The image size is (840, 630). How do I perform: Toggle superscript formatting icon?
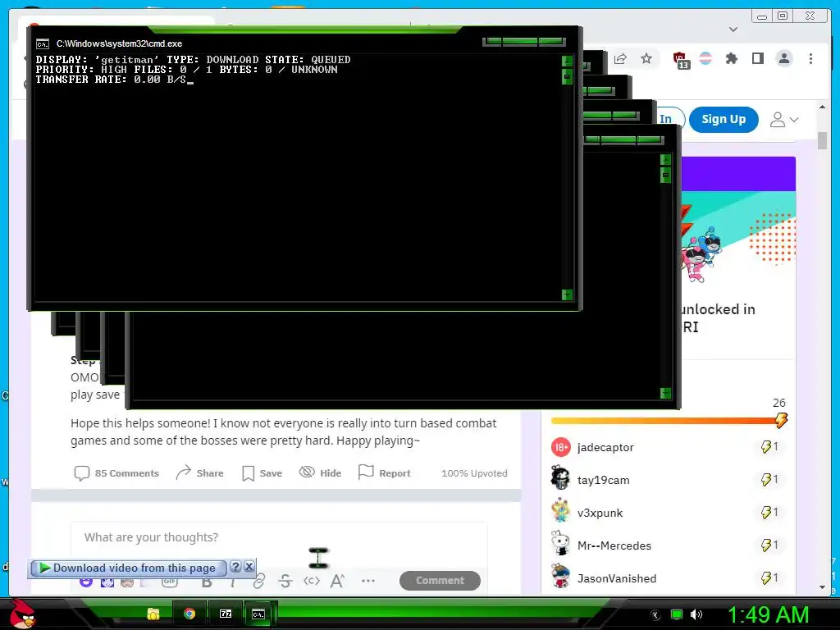tap(337, 581)
